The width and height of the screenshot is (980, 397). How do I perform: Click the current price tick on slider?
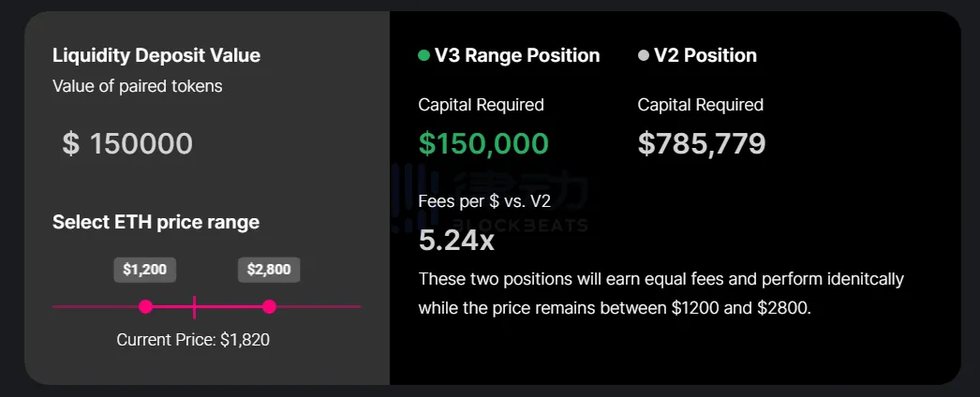click(194, 306)
